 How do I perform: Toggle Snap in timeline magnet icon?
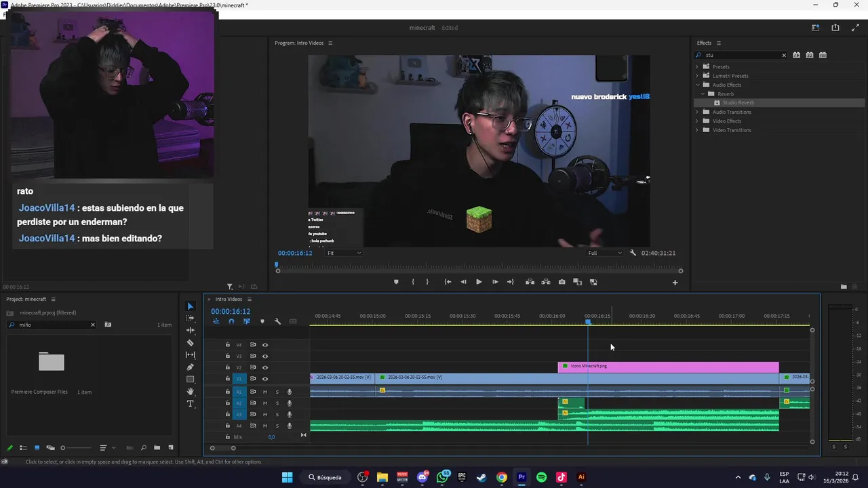pyautogui.click(x=231, y=321)
